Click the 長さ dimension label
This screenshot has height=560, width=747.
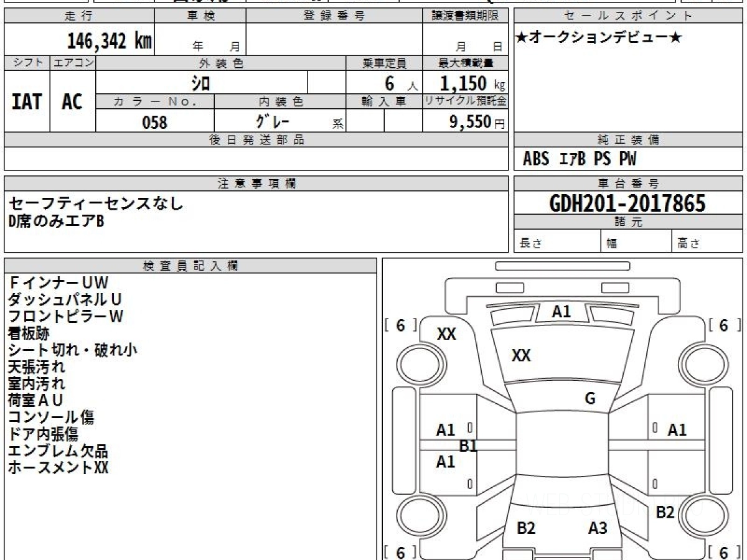pos(530,244)
